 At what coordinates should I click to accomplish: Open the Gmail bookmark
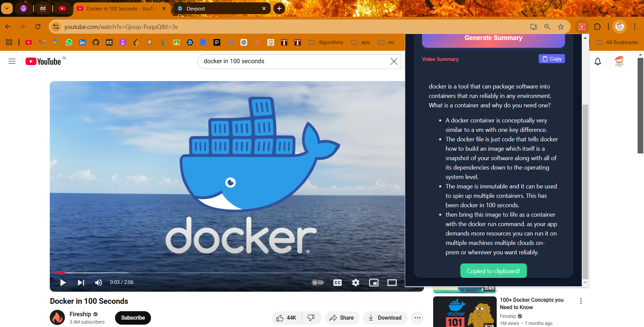coord(42,42)
